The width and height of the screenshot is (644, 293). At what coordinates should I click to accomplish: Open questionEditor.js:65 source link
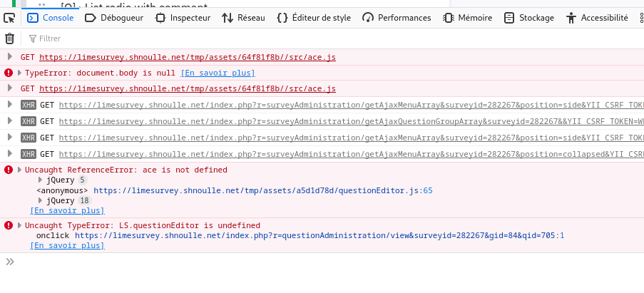coord(263,190)
